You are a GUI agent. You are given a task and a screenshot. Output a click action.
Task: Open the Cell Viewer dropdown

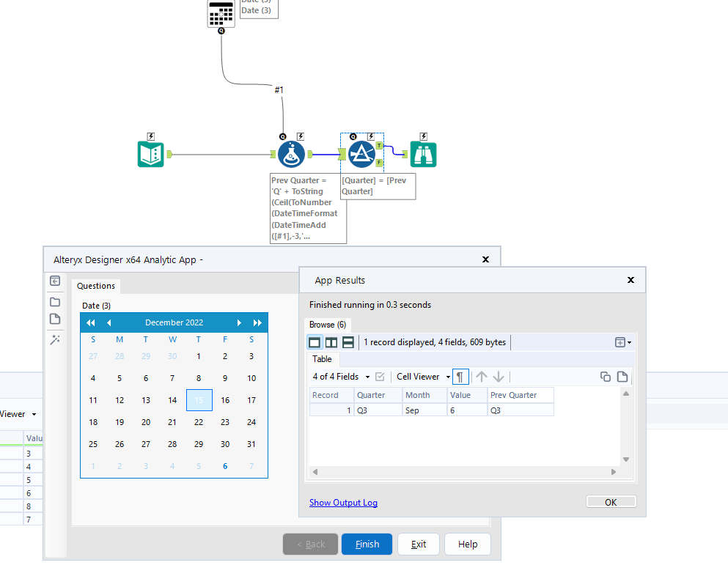tap(447, 376)
